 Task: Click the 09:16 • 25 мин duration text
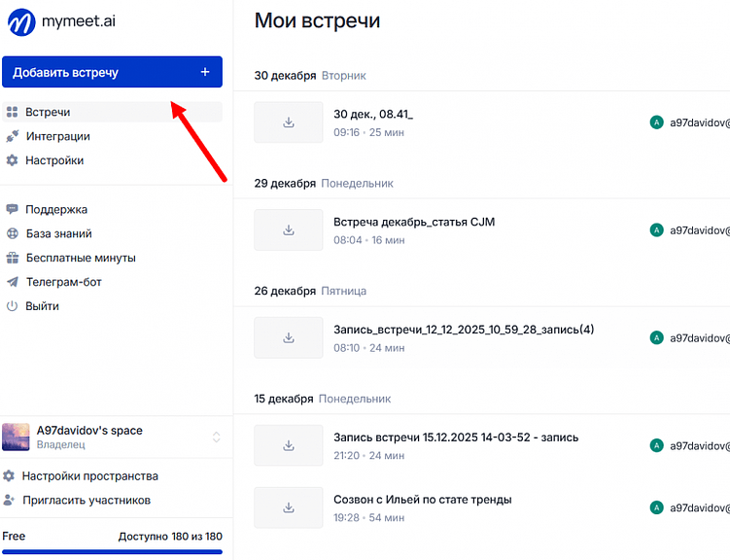pyautogui.click(x=368, y=132)
